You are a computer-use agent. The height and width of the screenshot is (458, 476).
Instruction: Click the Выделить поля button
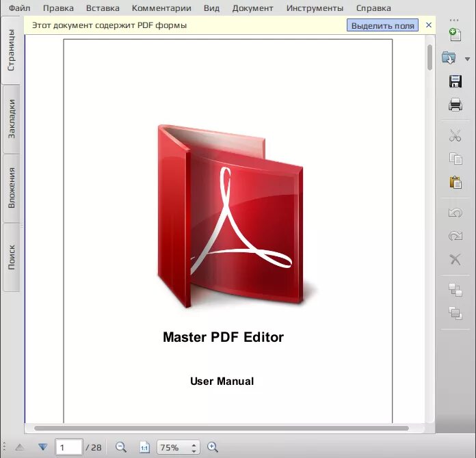point(382,25)
